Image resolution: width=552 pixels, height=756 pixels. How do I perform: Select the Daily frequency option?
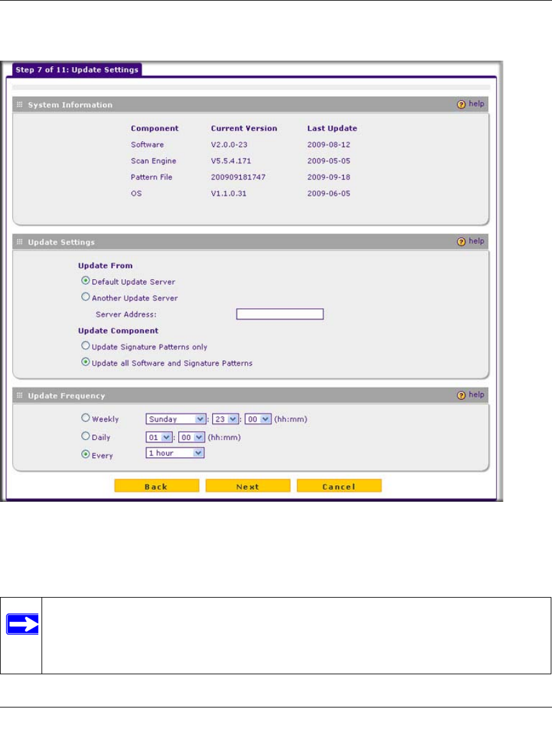86,436
